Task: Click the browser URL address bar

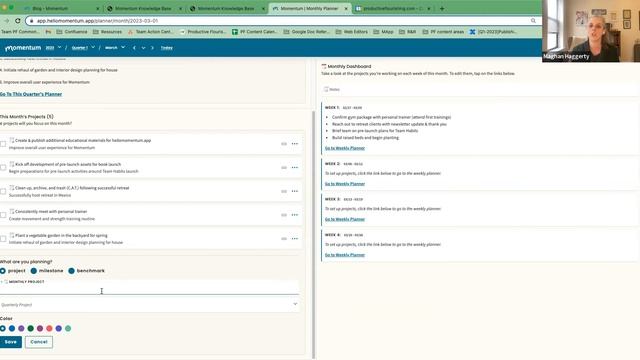Action: [282, 20]
